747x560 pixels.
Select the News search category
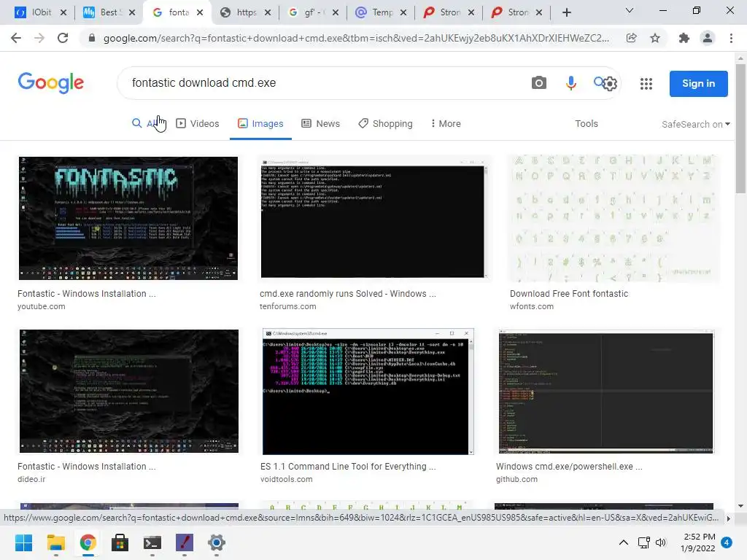pyautogui.click(x=321, y=123)
